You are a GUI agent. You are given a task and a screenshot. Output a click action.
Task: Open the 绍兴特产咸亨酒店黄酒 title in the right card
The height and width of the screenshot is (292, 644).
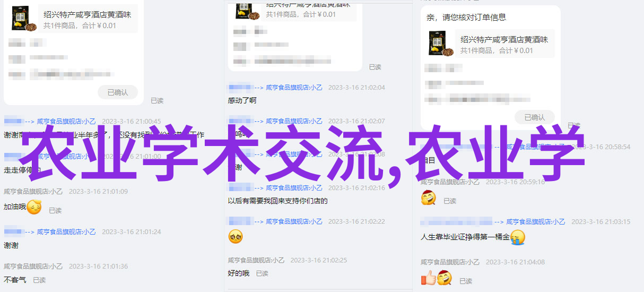coord(504,39)
